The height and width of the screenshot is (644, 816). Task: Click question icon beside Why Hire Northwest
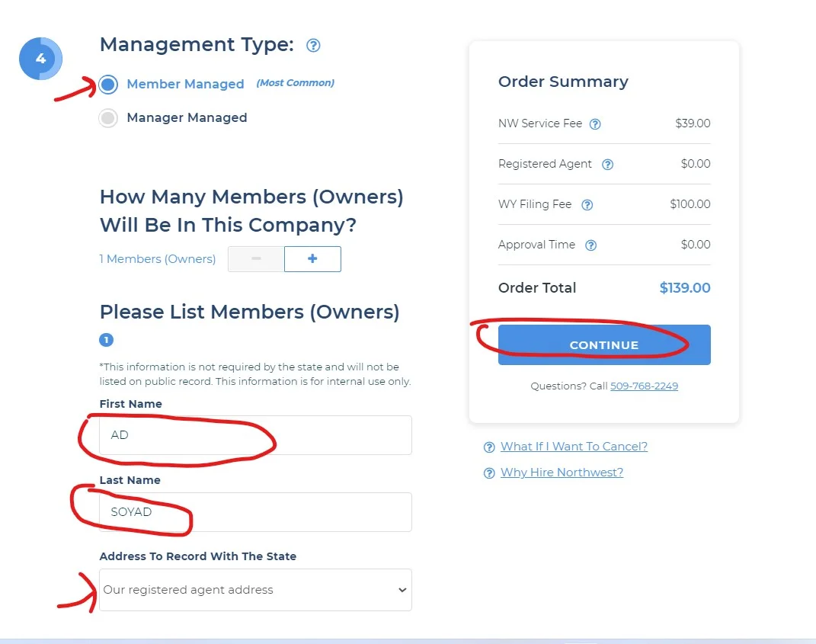coord(489,473)
